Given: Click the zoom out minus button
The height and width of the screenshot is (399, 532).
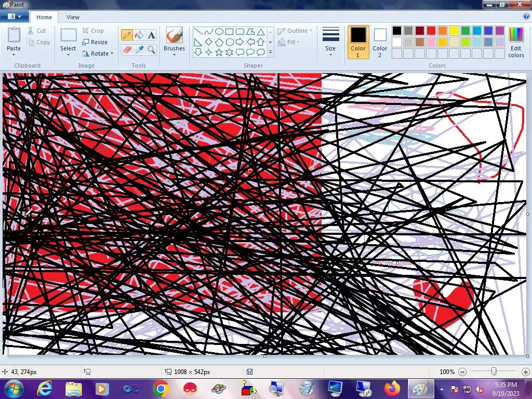Looking at the screenshot, I should 462,372.
